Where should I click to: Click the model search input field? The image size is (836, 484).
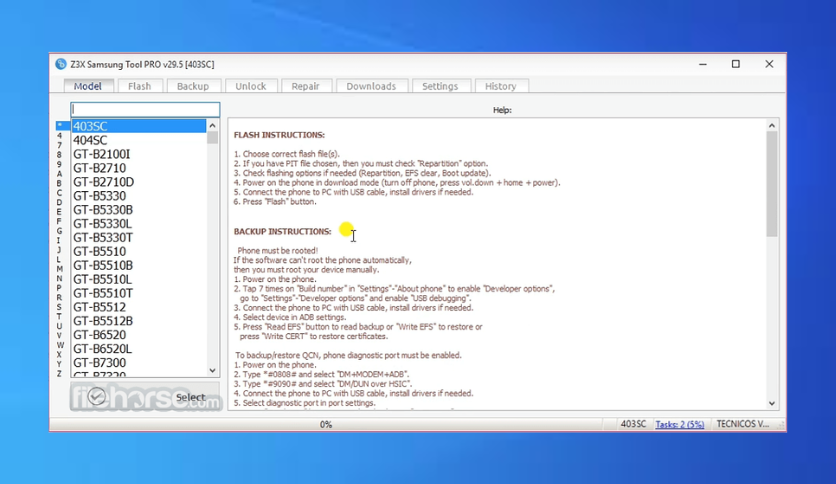(145, 109)
